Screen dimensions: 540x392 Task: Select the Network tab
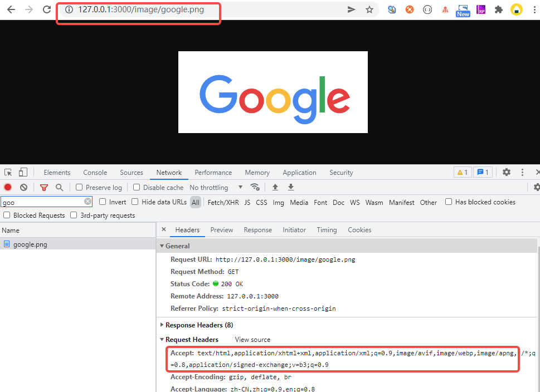pyautogui.click(x=169, y=173)
